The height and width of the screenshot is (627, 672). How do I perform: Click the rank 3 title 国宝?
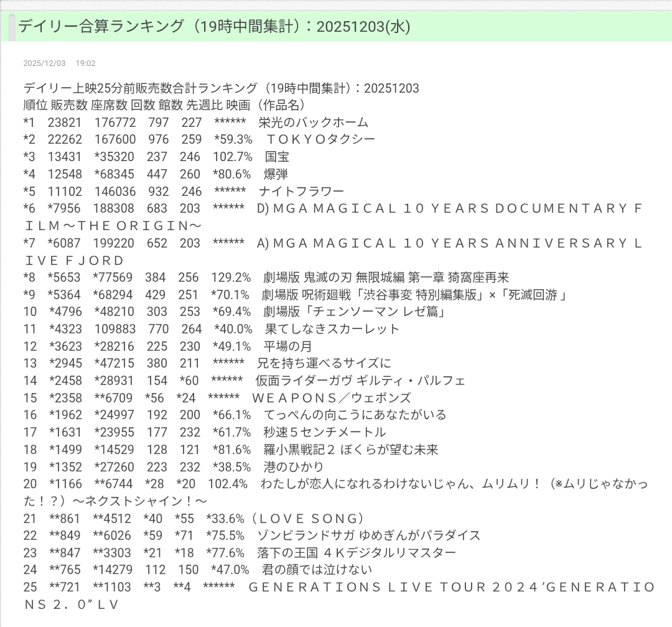(x=276, y=157)
